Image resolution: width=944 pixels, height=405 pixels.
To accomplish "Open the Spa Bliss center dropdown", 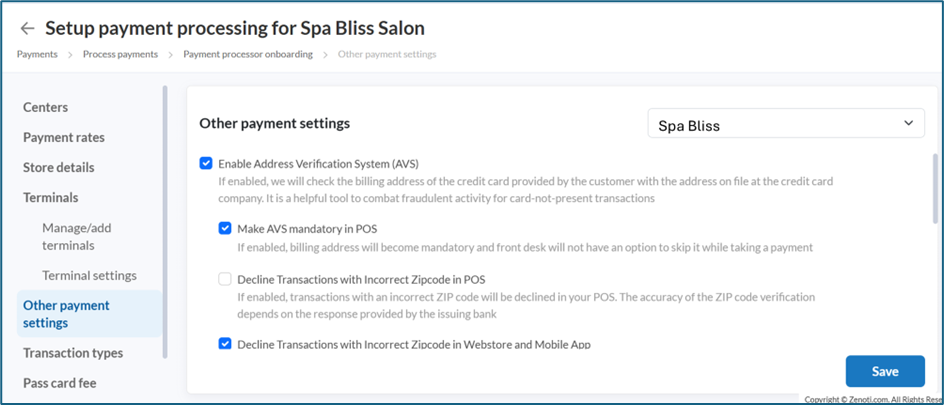I will click(785, 125).
